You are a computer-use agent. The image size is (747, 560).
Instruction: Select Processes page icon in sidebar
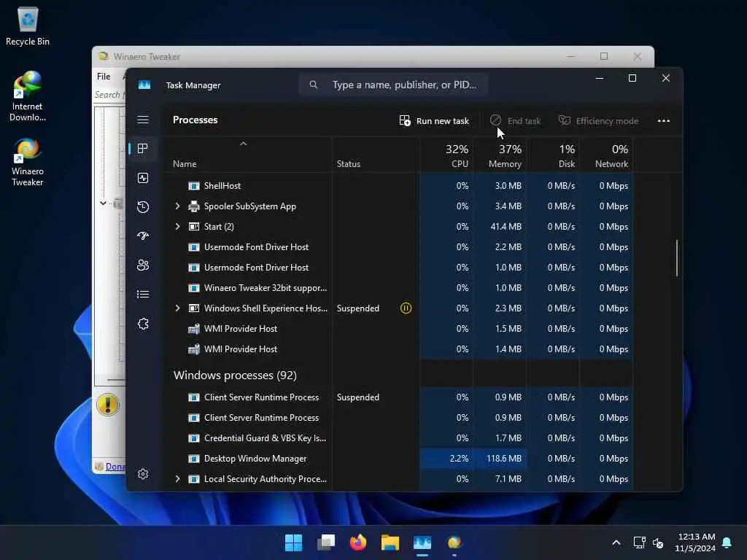tap(142, 149)
